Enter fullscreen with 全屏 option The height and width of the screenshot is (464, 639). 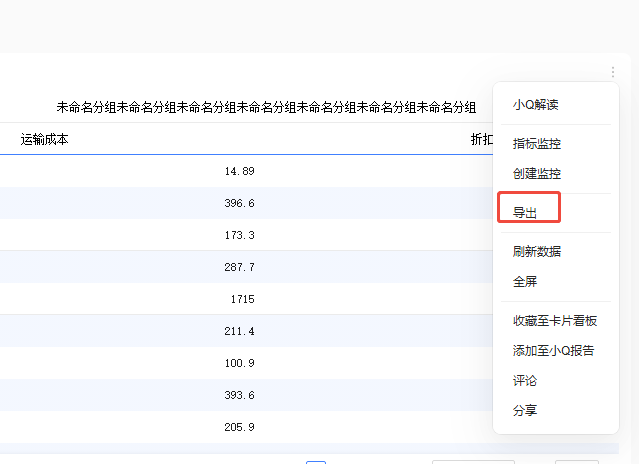(525, 282)
